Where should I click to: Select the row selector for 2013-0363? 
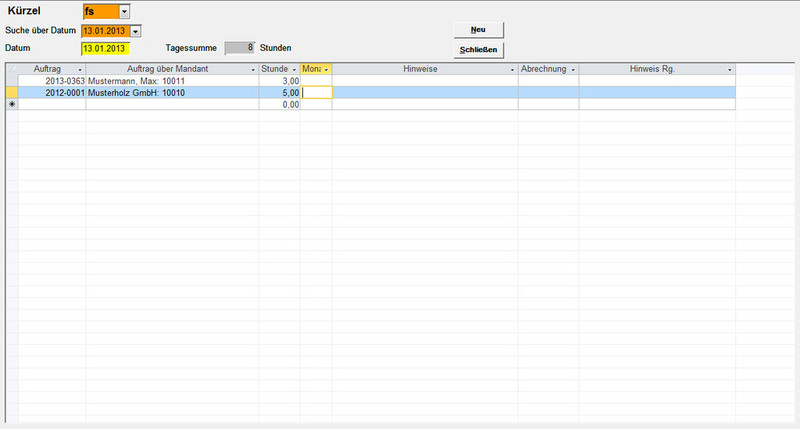tap(12, 81)
